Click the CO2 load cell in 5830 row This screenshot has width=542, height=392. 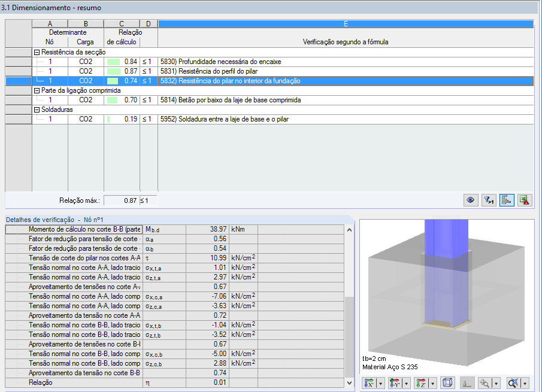(x=86, y=62)
